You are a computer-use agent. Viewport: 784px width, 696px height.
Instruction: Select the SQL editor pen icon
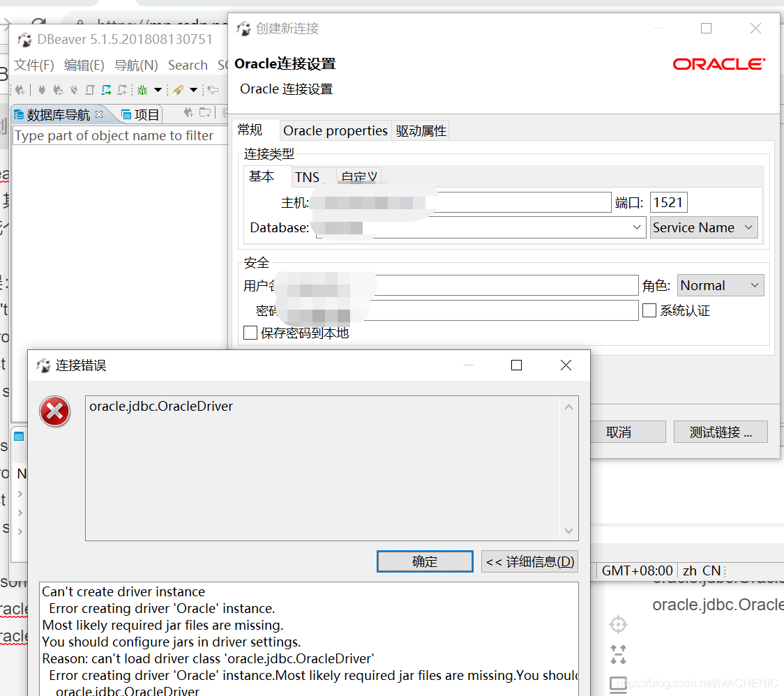click(178, 89)
